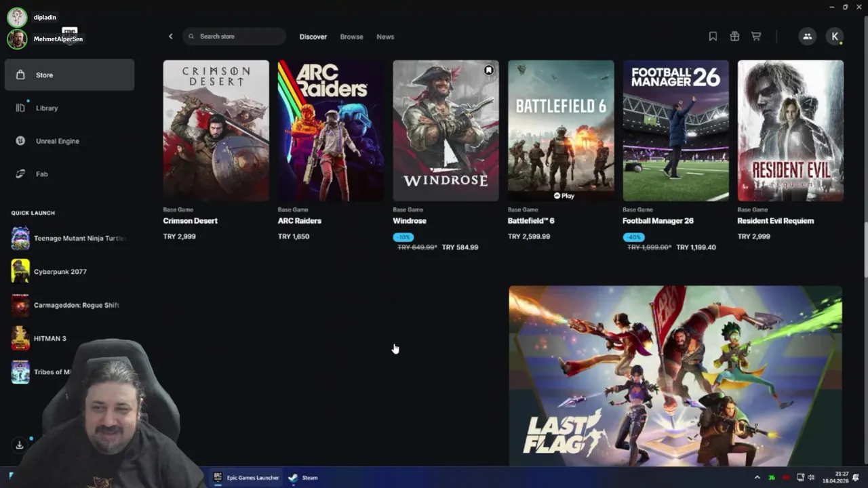Click the Store shopping bag icon
This screenshot has width=868, height=488.
point(20,75)
